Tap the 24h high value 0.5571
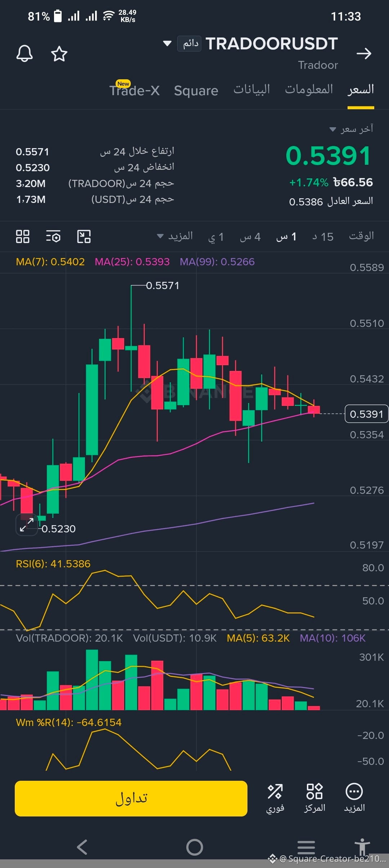This screenshot has width=389, height=868. point(32,152)
